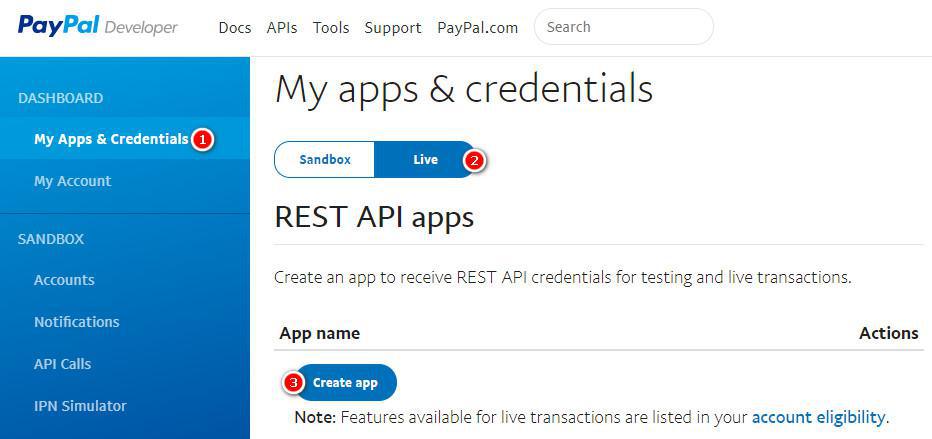Click the PayPal Developer logo
Viewport: 932px width, 439px height.
click(97, 27)
